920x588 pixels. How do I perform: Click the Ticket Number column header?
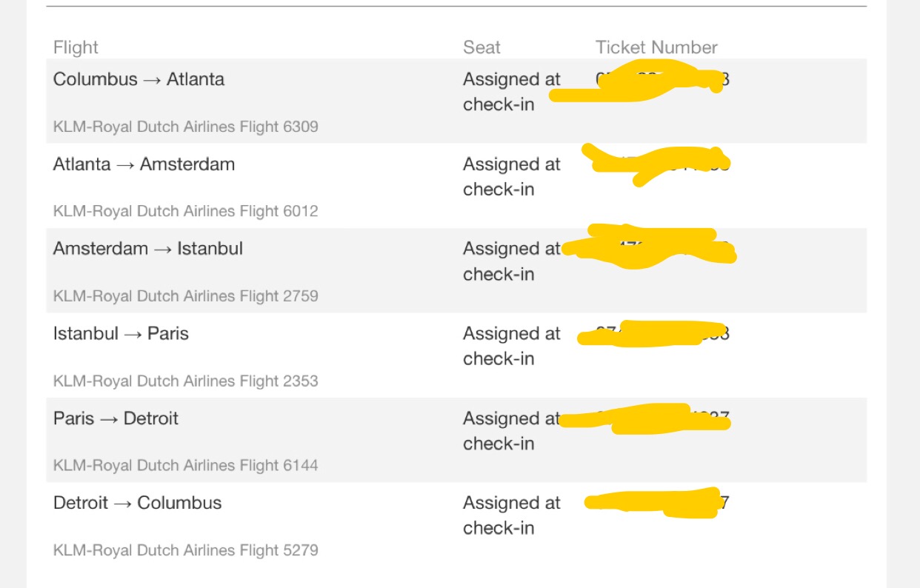(x=656, y=47)
